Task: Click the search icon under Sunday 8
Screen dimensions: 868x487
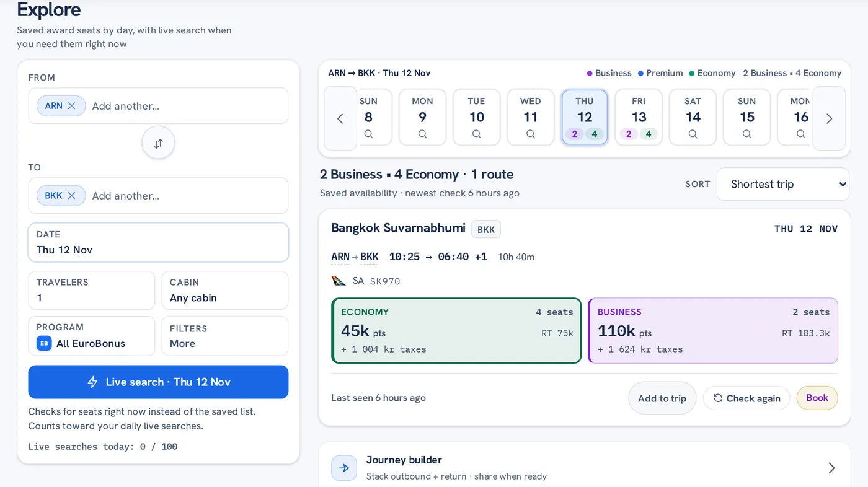Action: point(368,134)
